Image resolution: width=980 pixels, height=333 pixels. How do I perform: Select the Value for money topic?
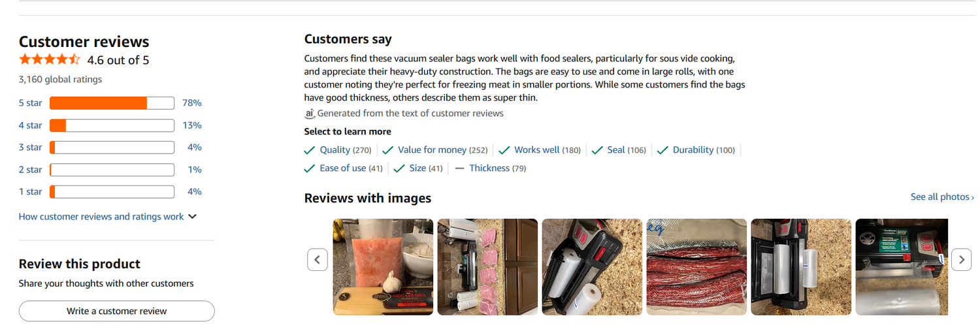point(432,150)
